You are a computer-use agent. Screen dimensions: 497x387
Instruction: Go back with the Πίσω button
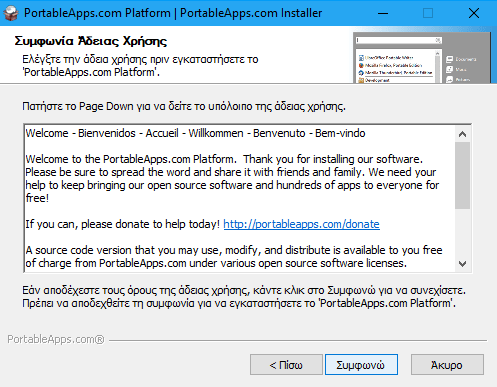click(x=286, y=365)
